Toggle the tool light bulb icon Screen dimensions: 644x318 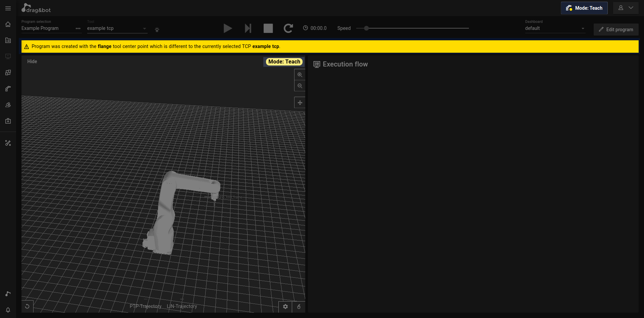[x=157, y=30]
